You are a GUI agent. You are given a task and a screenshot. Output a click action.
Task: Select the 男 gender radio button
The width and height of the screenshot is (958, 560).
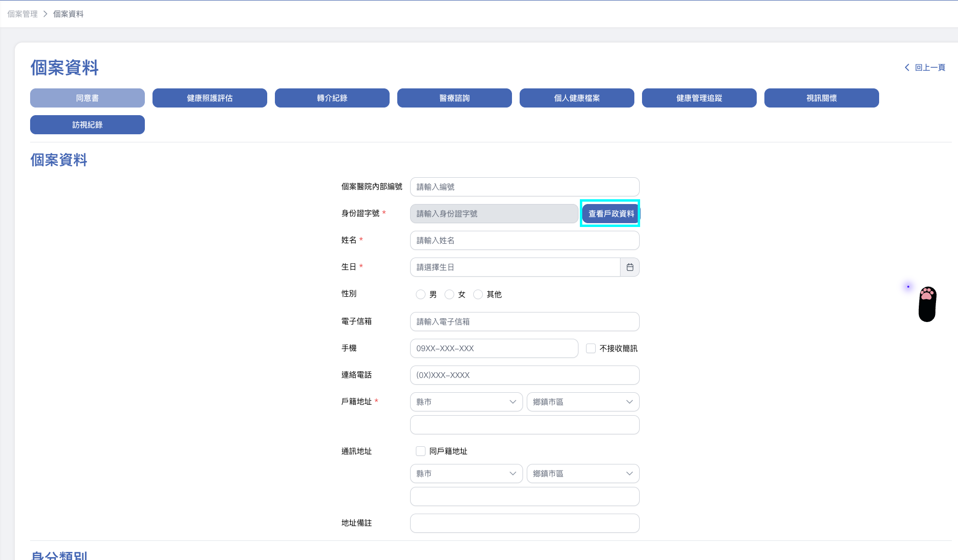(421, 294)
